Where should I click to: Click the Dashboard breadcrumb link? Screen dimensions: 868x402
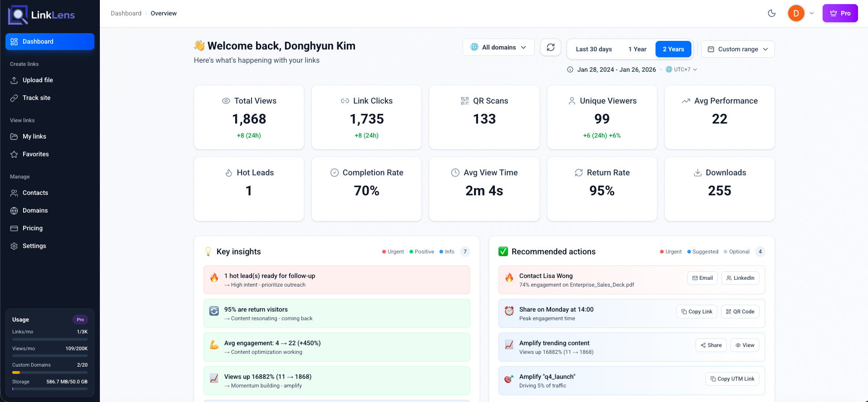(x=126, y=13)
